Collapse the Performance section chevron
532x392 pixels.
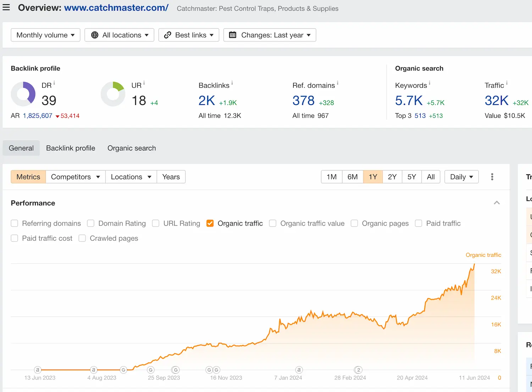click(497, 203)
